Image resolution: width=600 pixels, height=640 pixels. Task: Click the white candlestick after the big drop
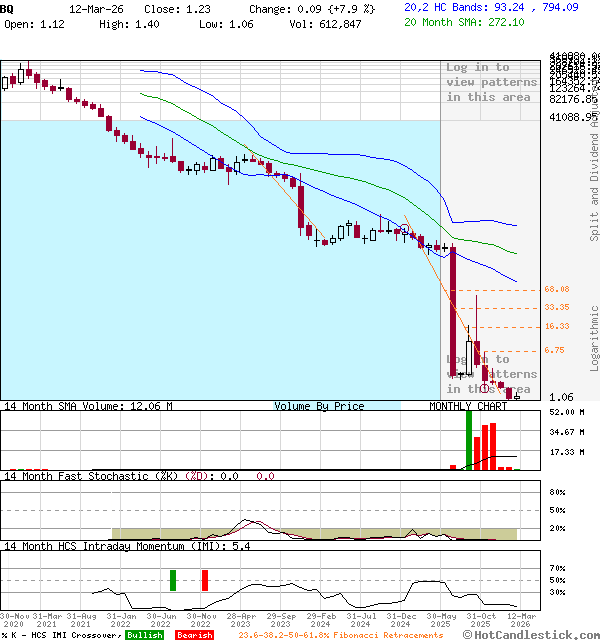[x=468, y=356]
